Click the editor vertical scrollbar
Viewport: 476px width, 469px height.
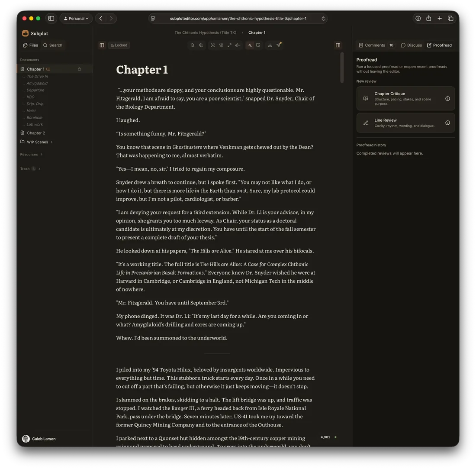[342, 68]
